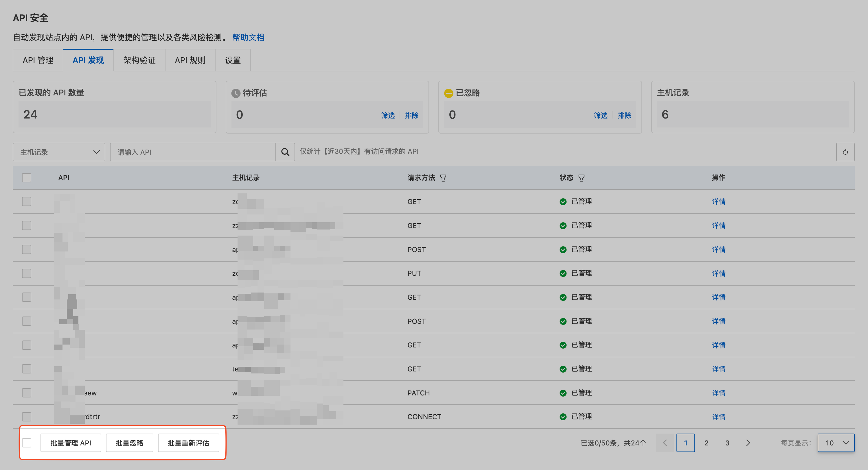The image size is (868, 470).
Task: Click into the 请输入 API search field
Action: [193, 152]
